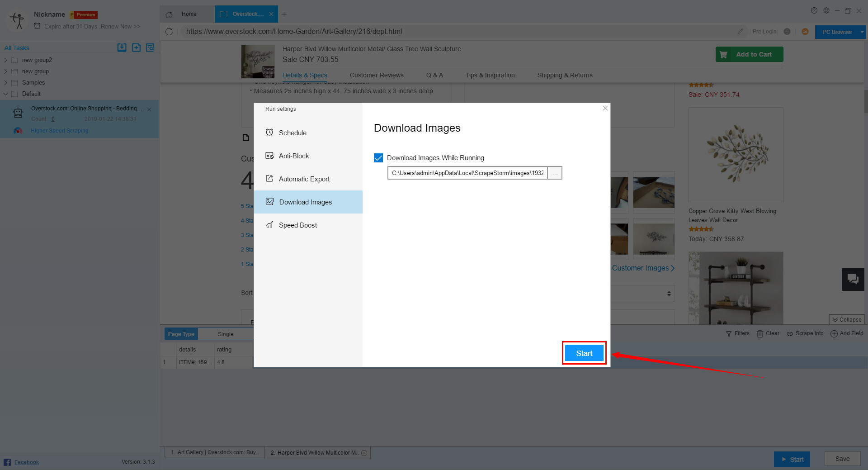This screenshot has width=868, height=470.
Task: Open the Facebook link
Action: pyautogui.click(x=26, y=462)
